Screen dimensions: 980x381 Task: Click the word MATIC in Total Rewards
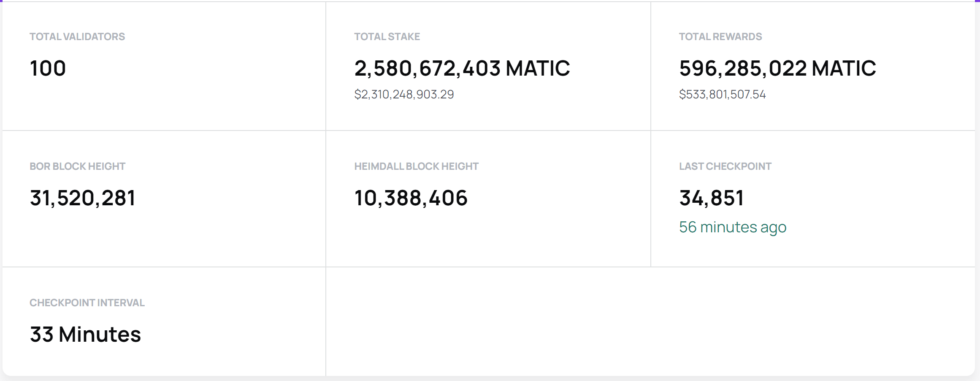tap(843, 68)
